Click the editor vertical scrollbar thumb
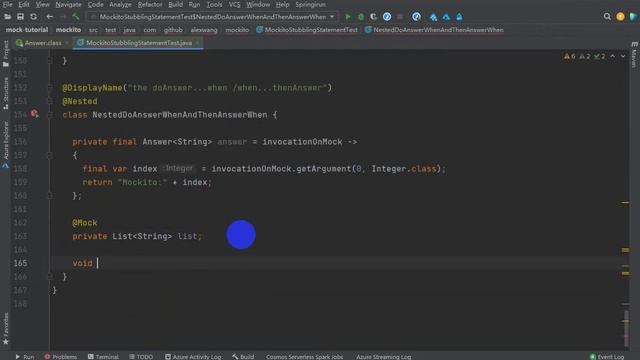Image resolution: width=640 pixels, height=360 pixels. point(626,328)
